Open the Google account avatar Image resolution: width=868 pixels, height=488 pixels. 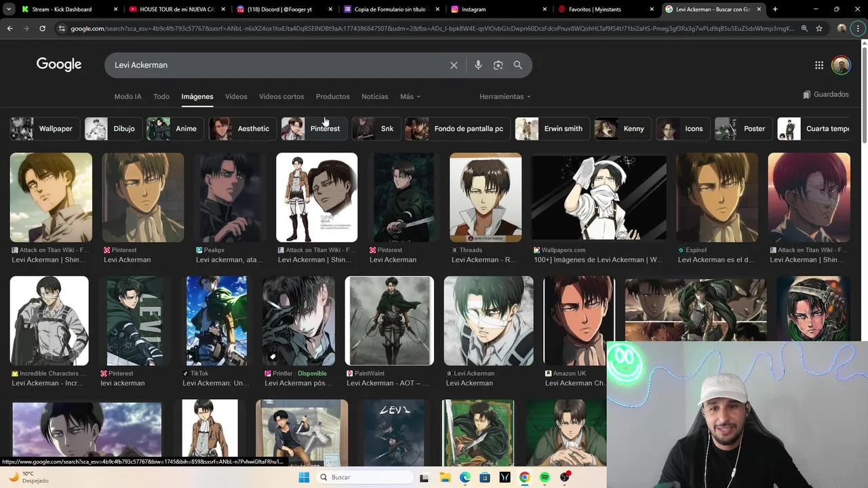click(x=841, y=65)
